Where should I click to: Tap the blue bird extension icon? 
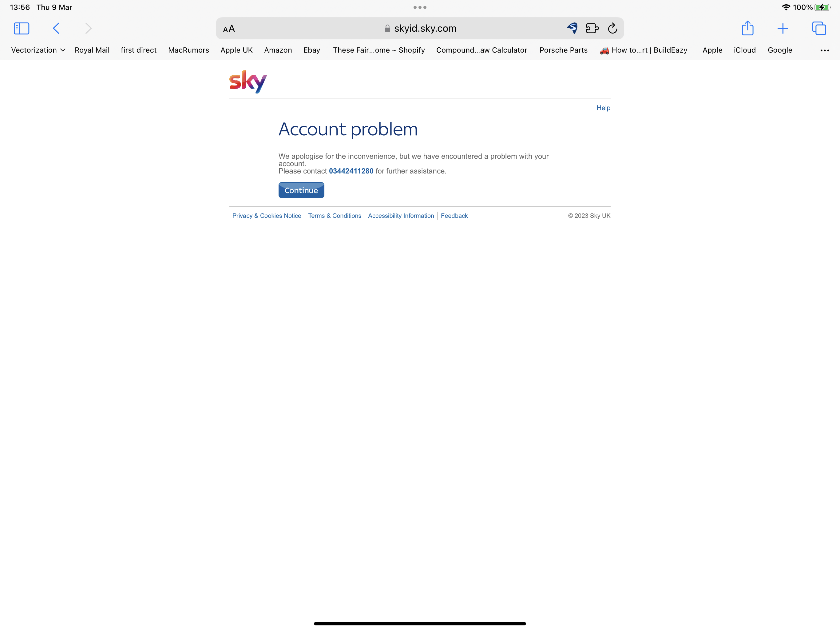tap(572, 29)
